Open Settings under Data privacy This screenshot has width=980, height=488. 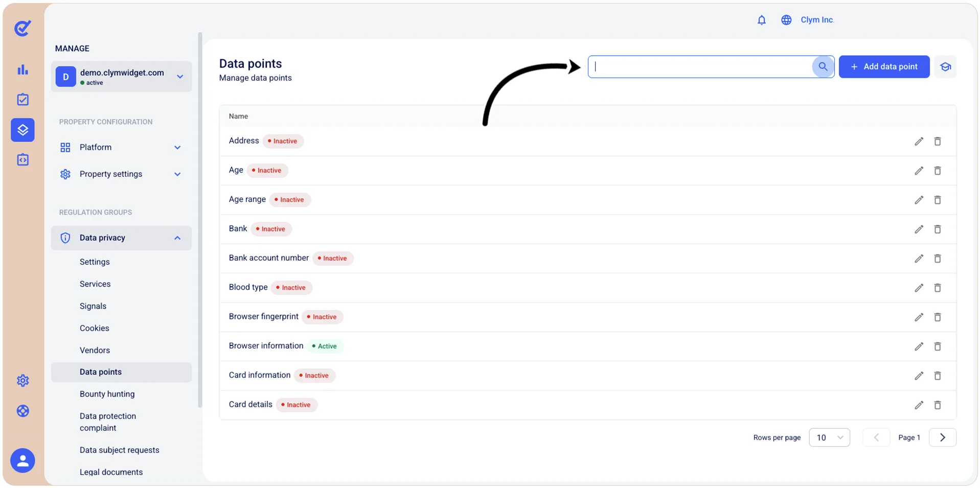click(x=95, y=262)
